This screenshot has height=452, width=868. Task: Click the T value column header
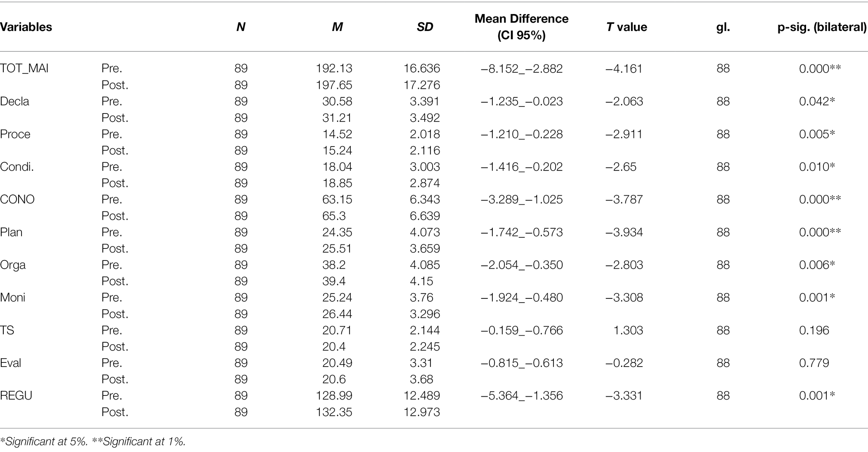[x=627, y=27]
